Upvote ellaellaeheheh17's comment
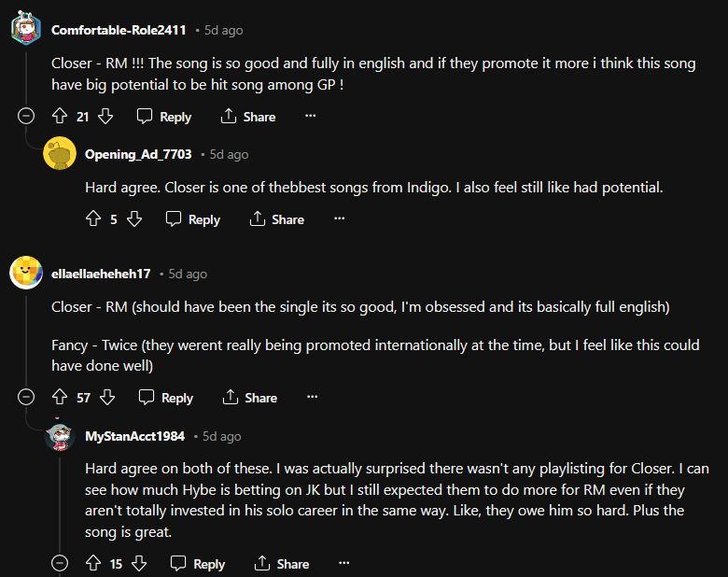728x577 pixels. coord(61,398)
